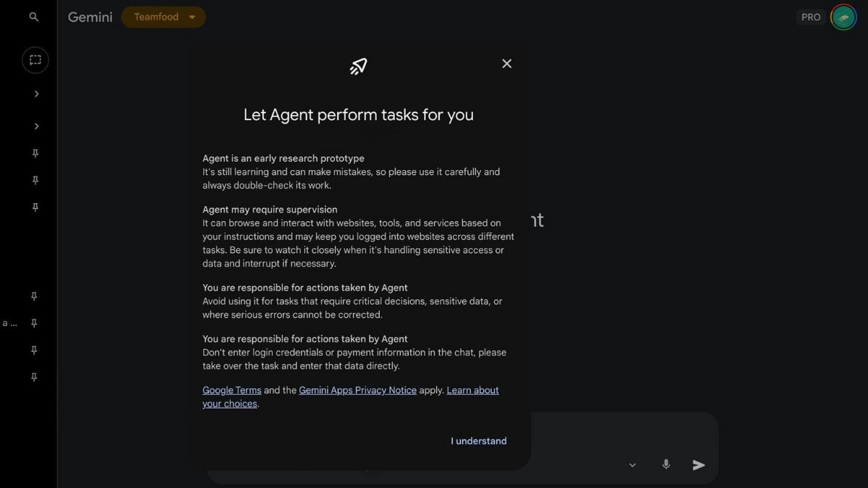The width and height of the screenshot is (868, 488).
Task: Open the Gemini Apps Privacy Notice link
Action: (x=357, y=390)
